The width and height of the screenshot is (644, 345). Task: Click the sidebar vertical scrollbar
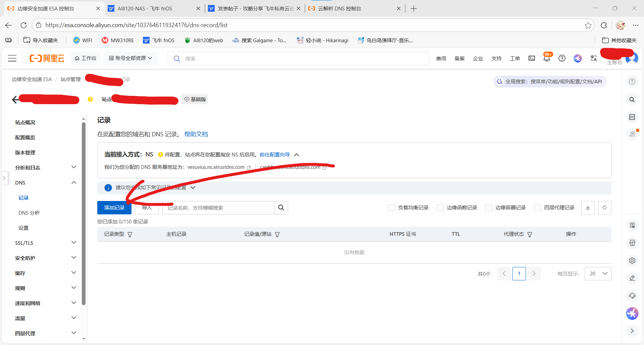(84, 214)
